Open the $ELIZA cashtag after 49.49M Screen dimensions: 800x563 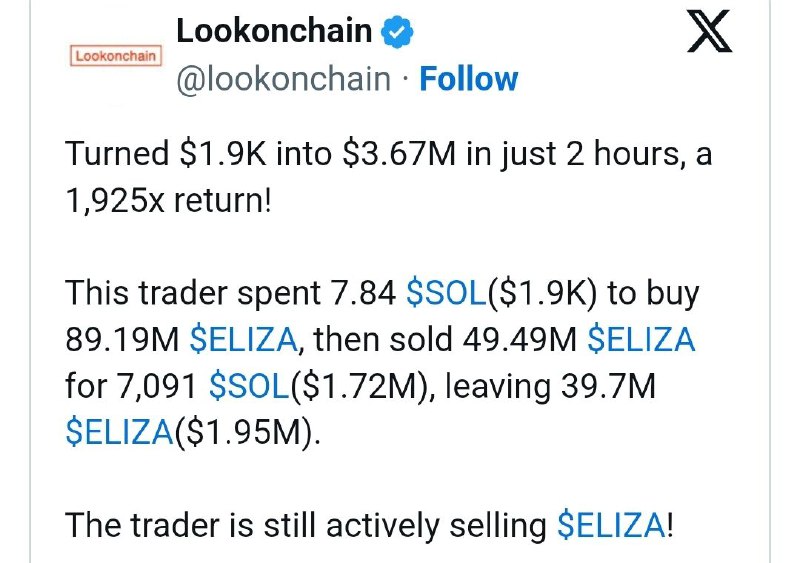pos(641,340)
